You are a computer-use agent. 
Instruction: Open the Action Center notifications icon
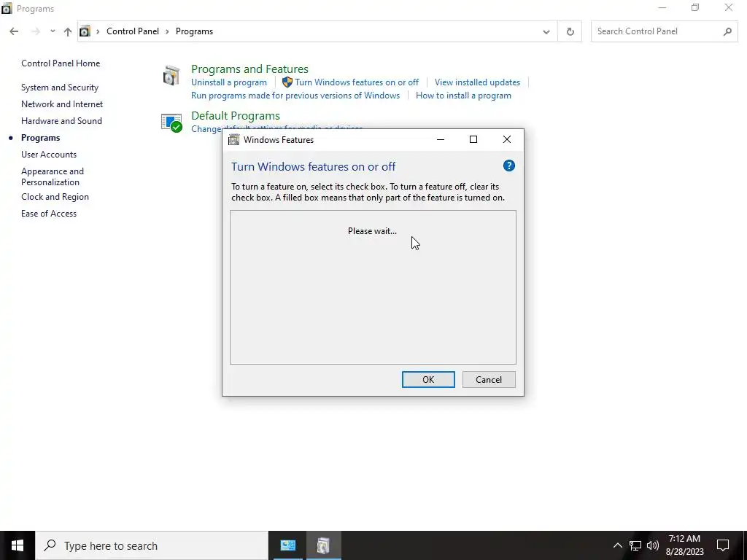(x=723, y=545)
